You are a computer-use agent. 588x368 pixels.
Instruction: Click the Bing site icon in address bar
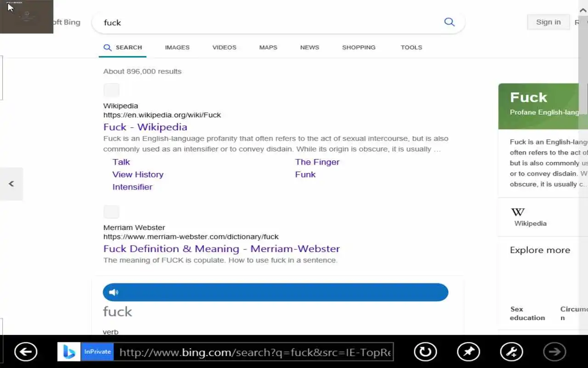pos(69,352)
